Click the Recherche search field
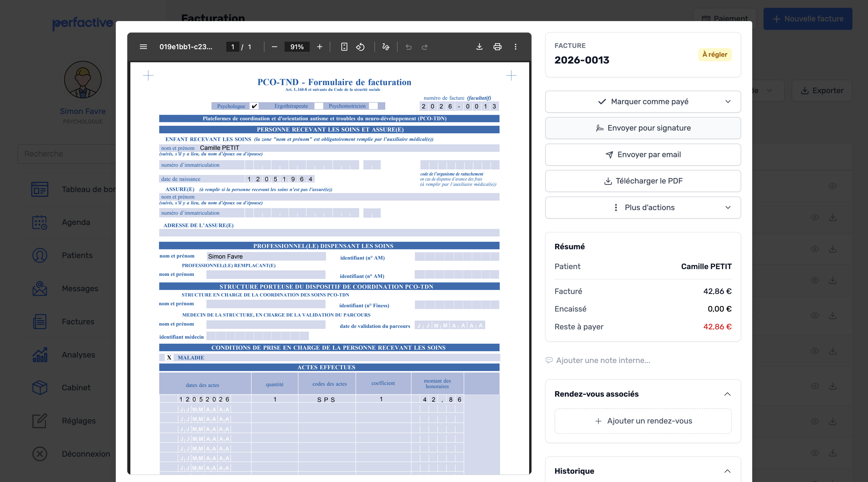The image size is (868, 482). [x=67, y=154]
